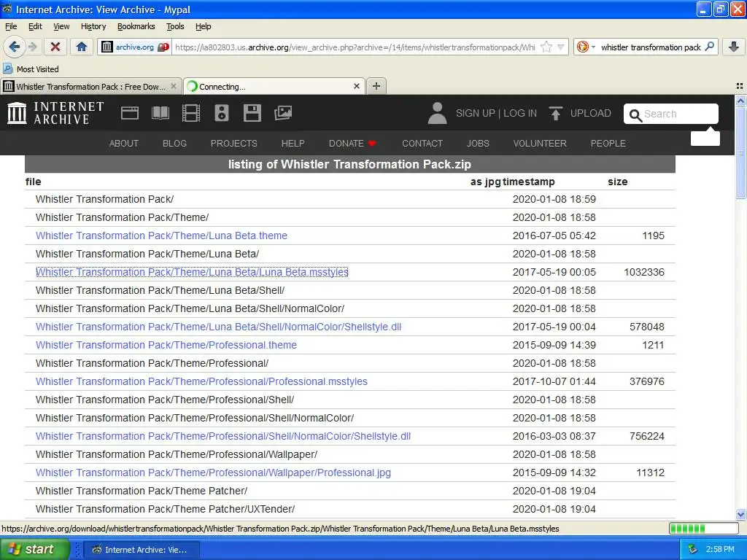
Task: Open Luna Beta.theme file link
Action: pos(161,236)
